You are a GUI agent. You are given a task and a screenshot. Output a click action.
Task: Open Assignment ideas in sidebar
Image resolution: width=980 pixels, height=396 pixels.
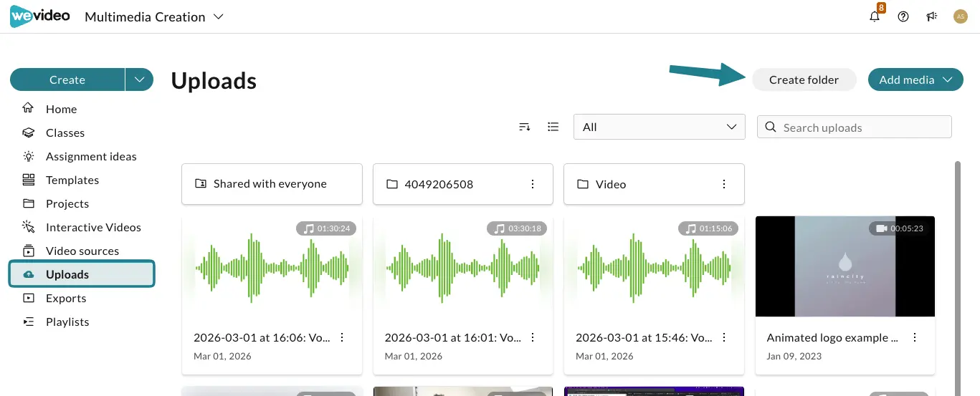point(91,156)
